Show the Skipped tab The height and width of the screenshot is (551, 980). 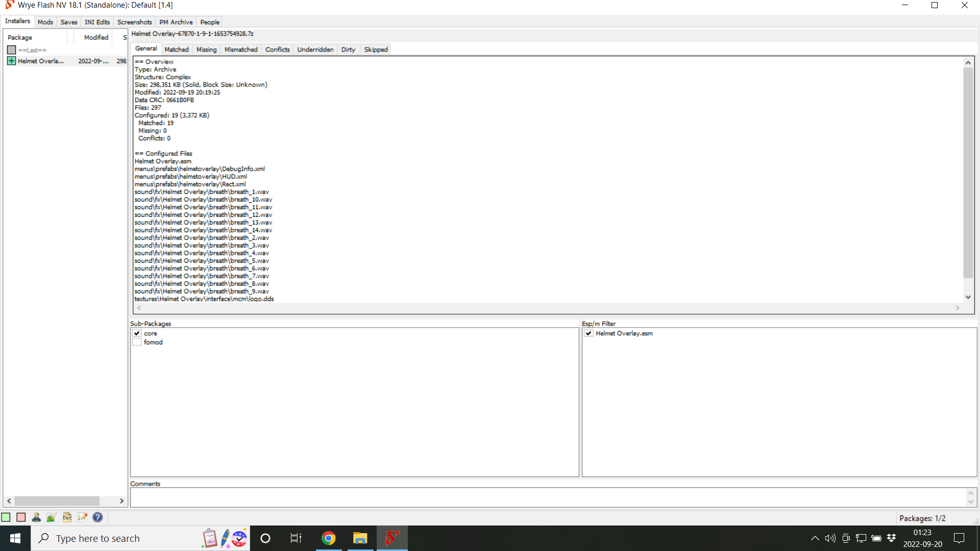click(376, 49)
